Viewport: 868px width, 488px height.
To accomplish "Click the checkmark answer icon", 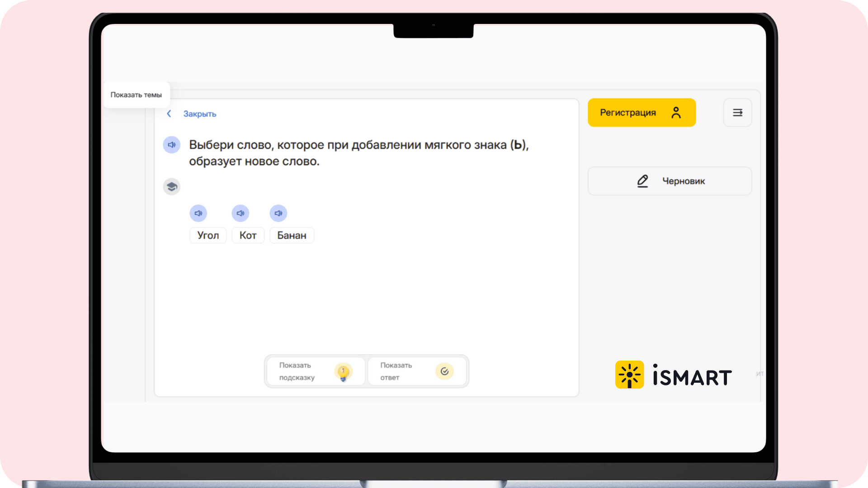I will (444, 371).
